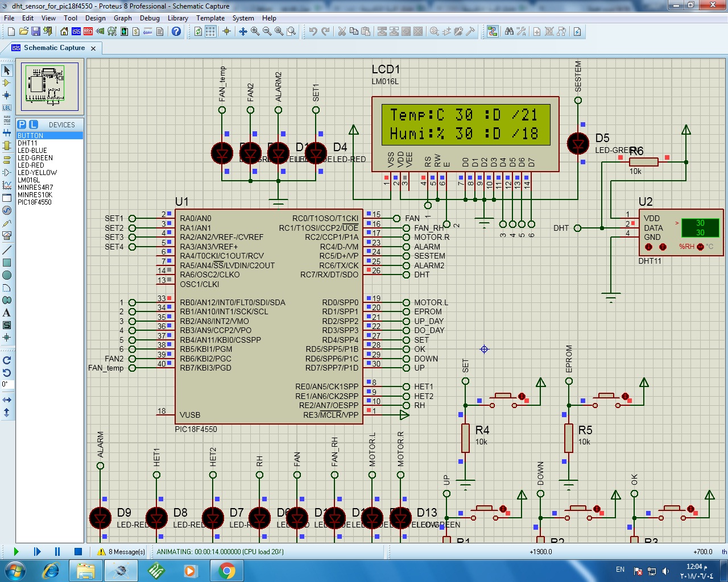This screenshot has width=728, height=582.
Task: Select 2D graphics circle tool
Action: [7, 275]
